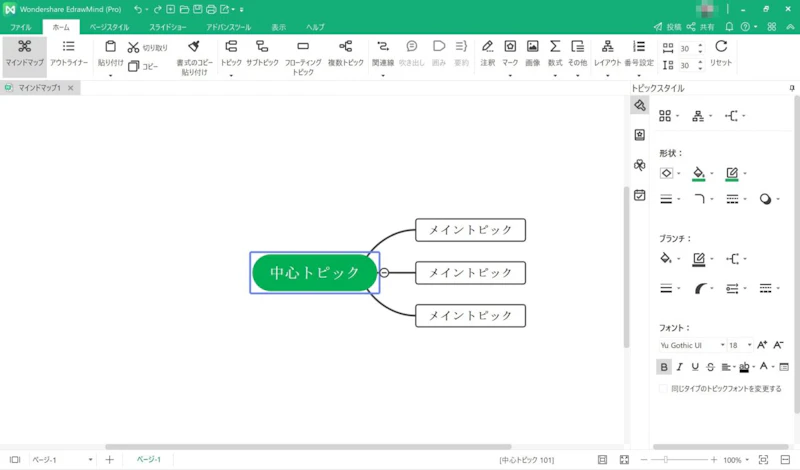Pin the Topic Style panel
800x470 pixels.
pyautogui.click(x=792, y=88)
